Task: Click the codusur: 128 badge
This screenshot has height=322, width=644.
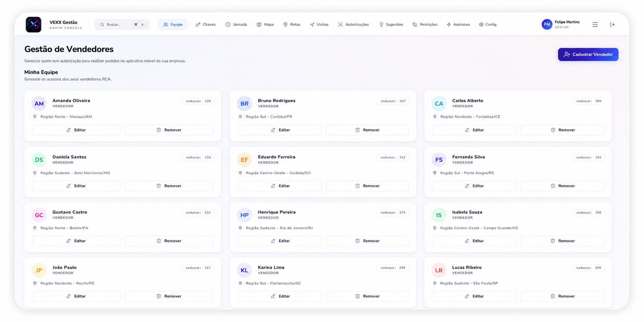Action: pyautogui.click(x=198, y=101)
